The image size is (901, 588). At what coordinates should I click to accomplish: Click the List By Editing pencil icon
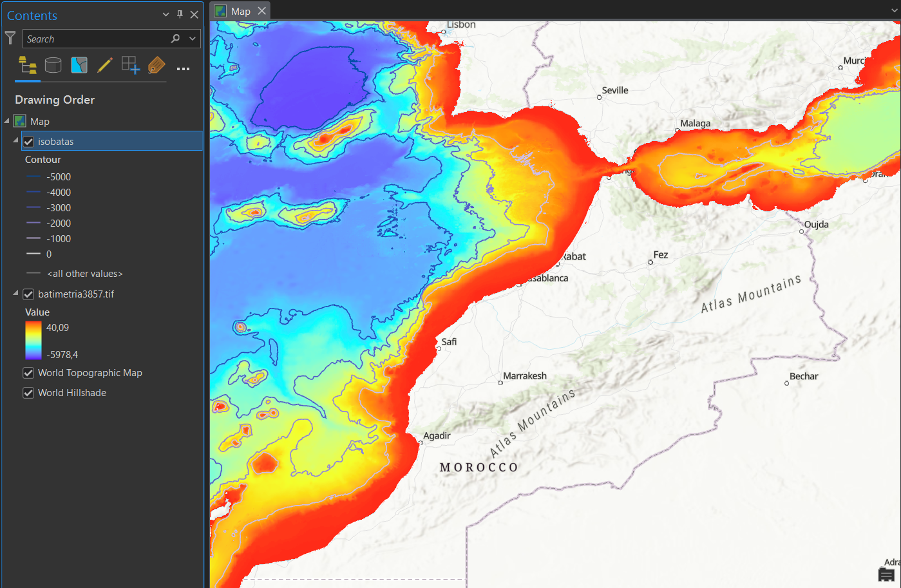(x=104, y=65)
